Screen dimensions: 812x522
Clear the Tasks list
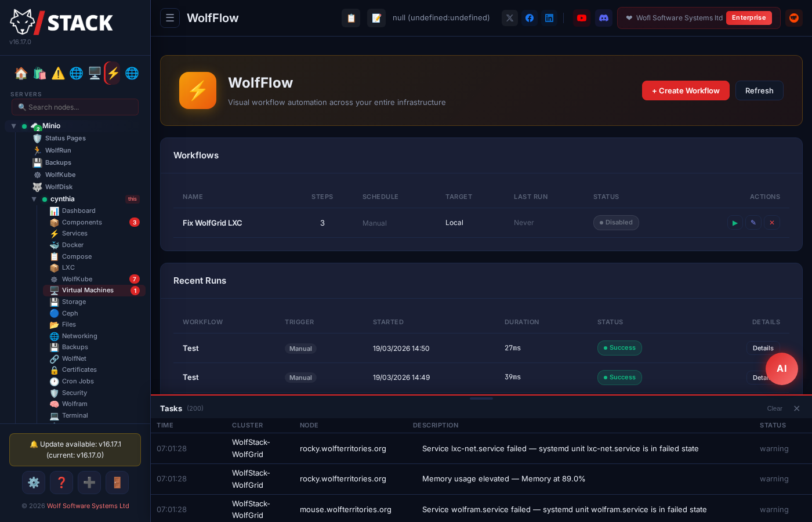click(774, 408)
